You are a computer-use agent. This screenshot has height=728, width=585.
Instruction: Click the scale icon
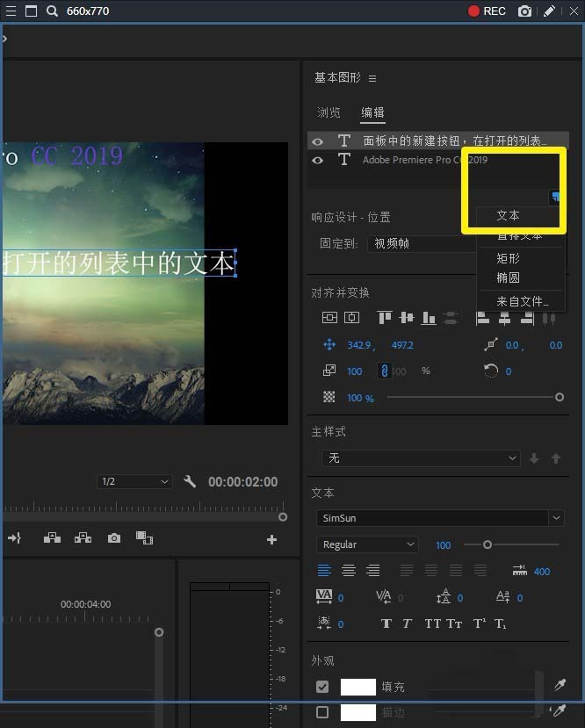pos(329,371)
